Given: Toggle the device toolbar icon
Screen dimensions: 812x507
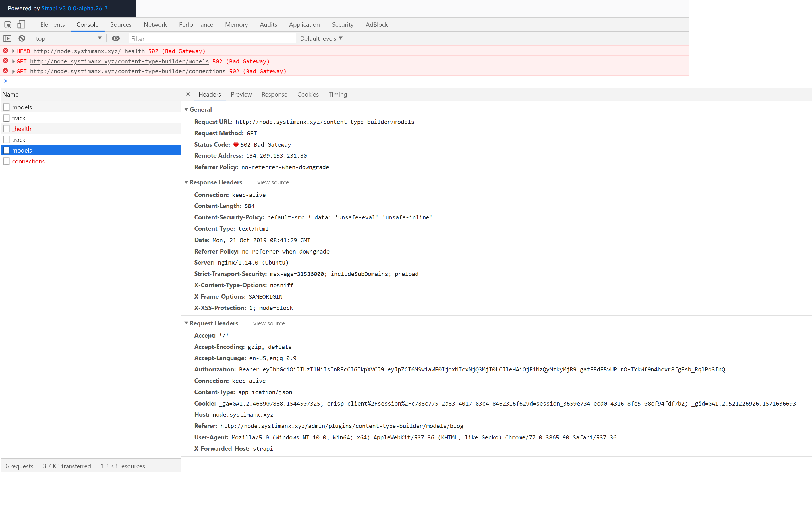Looking at the screenshot, I should [21, 24].
